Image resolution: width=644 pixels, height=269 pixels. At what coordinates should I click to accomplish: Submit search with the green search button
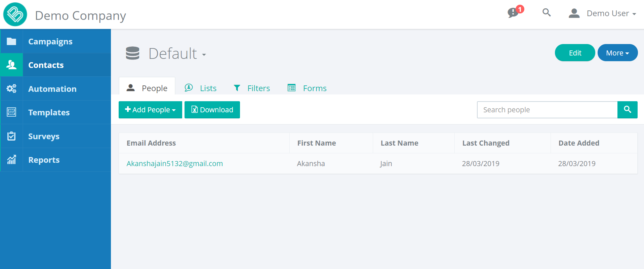pos(627,110)
